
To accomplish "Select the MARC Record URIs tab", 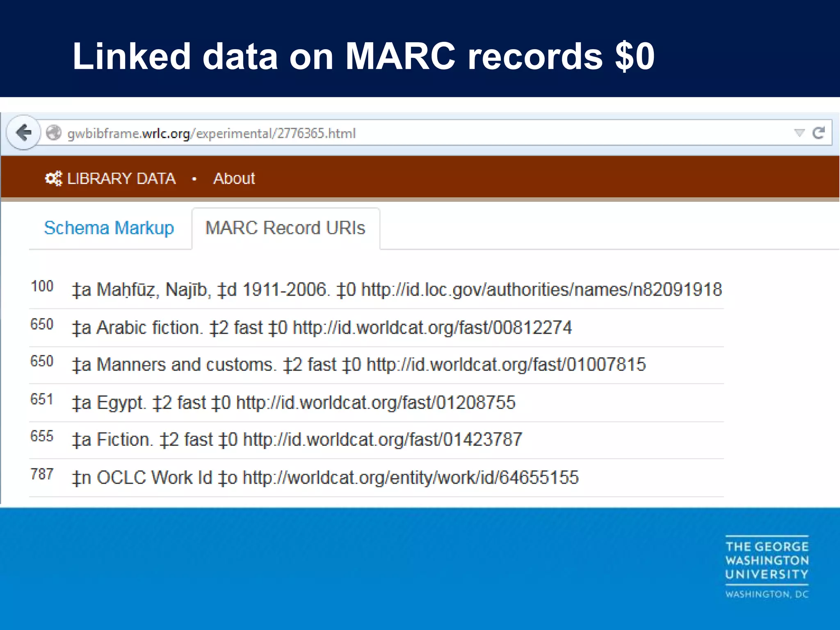I will point(285,228).
